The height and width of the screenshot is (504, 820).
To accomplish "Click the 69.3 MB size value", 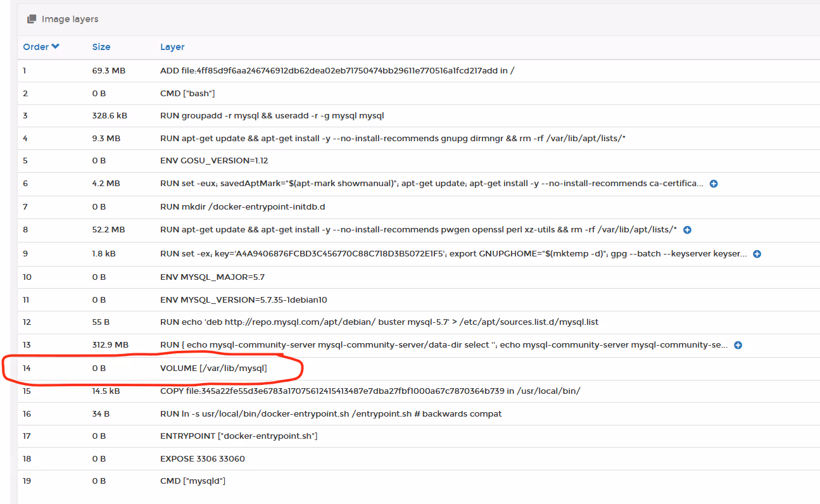I will pos(109,70).
